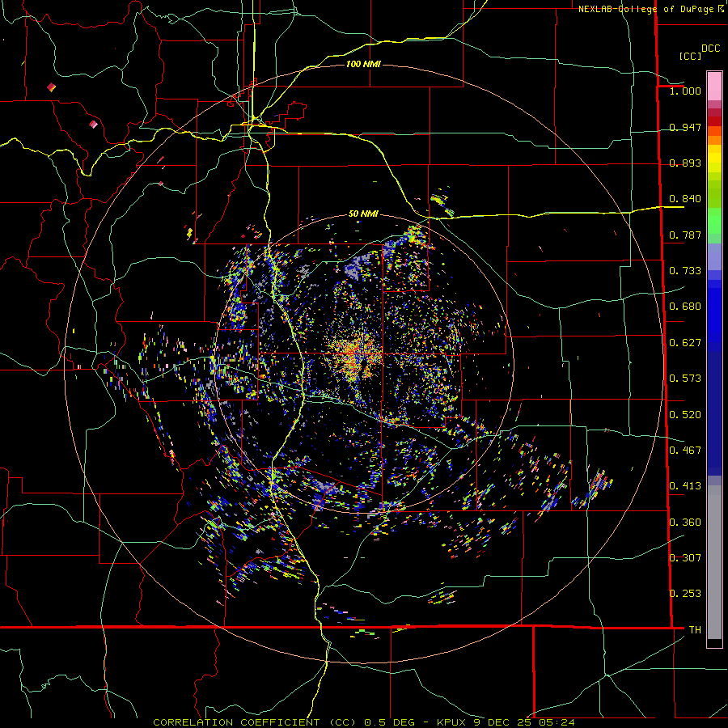Click the 50 NMI range ring label
728x728 pixels.
click(x=363, y=214)
